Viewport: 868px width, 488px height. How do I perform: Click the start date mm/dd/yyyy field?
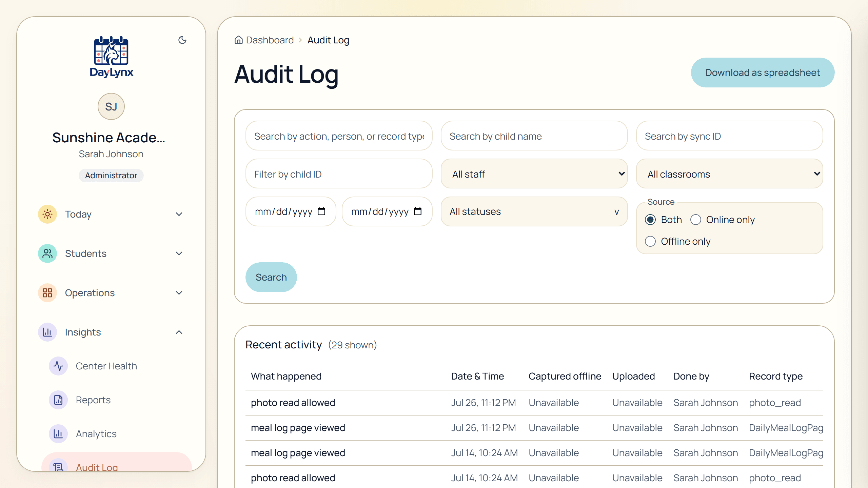291,211
